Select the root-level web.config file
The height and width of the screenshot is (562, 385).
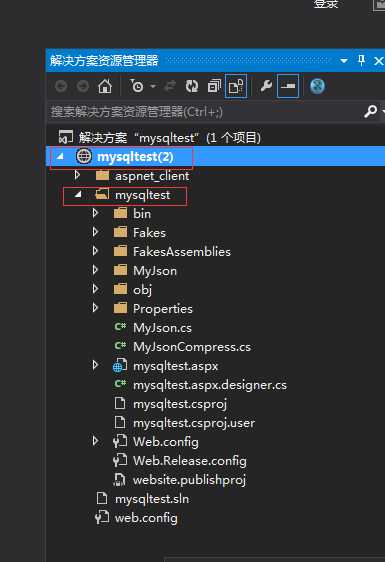[x=146, y=518]
